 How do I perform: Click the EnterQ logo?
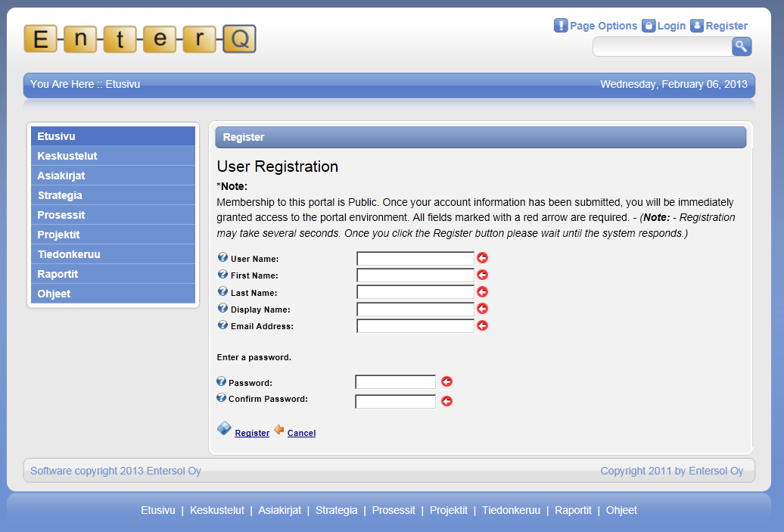[x=140, y=39]
